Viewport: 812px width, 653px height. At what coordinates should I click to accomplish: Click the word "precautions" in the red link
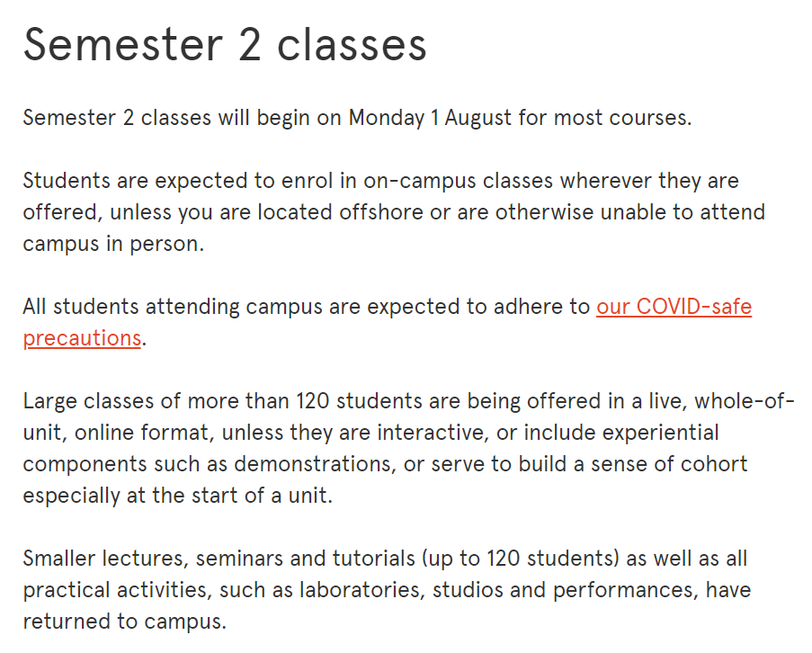point(82,338)
